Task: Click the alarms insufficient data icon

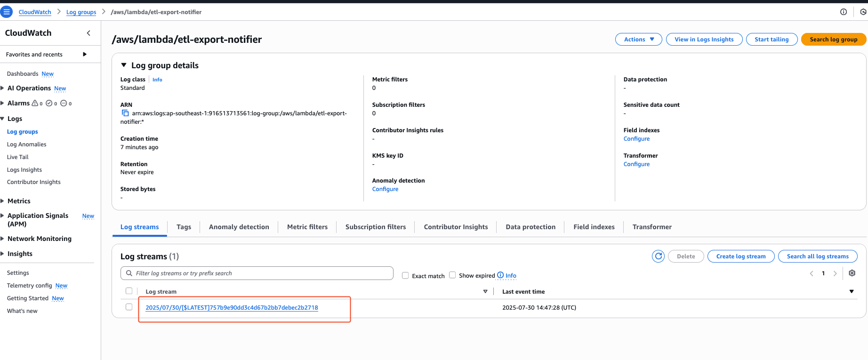Action: [64, 103]
